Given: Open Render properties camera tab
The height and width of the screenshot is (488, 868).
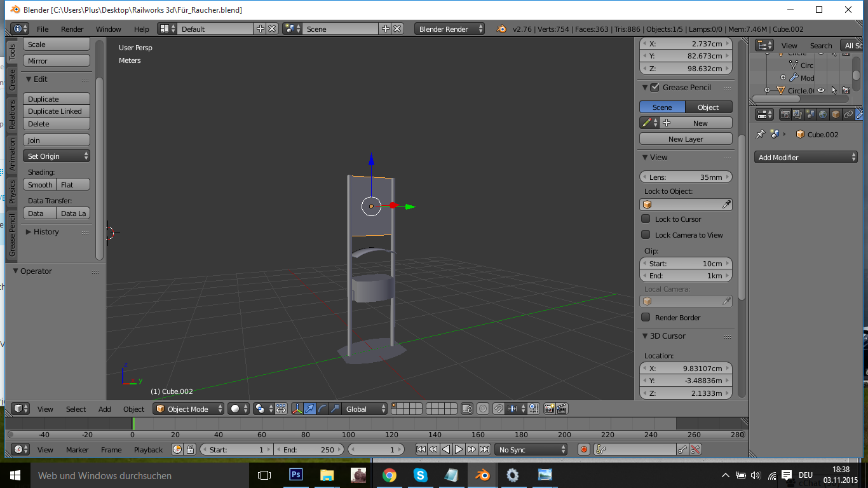Looking at the screenshot, I should tap(785, 114).
